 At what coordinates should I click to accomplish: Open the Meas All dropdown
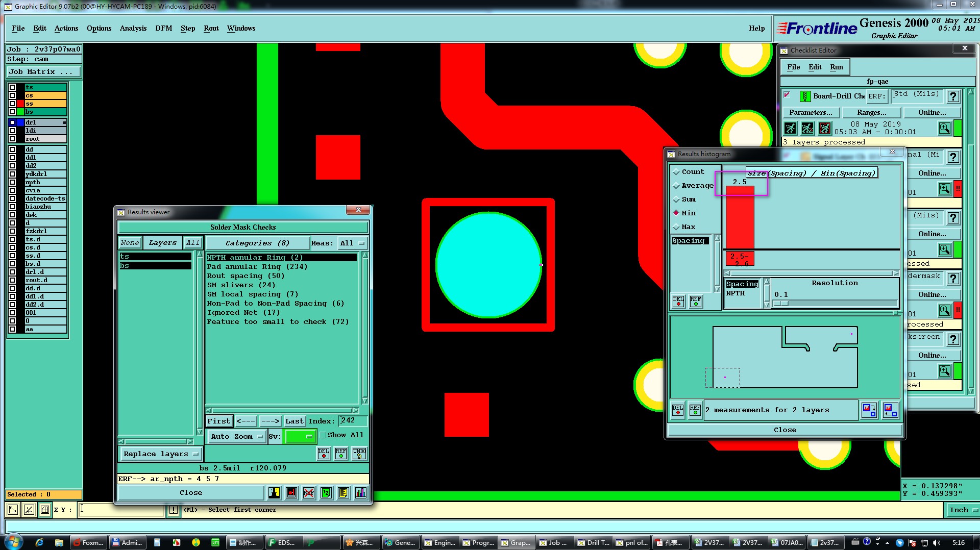352,243
